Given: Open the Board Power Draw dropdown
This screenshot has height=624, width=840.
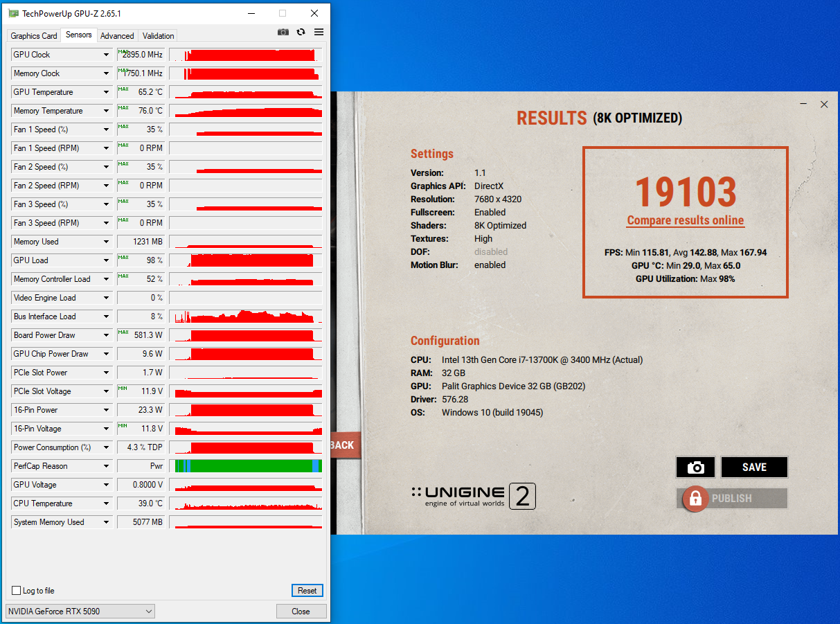Looking at the screenshot, I should 106,335.
